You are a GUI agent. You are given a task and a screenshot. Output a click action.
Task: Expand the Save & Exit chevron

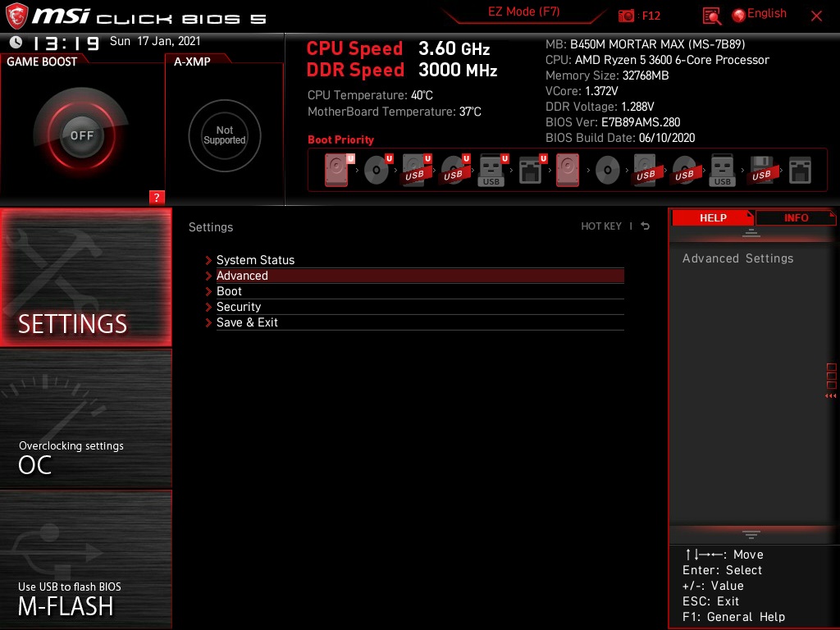coord(208,322)
